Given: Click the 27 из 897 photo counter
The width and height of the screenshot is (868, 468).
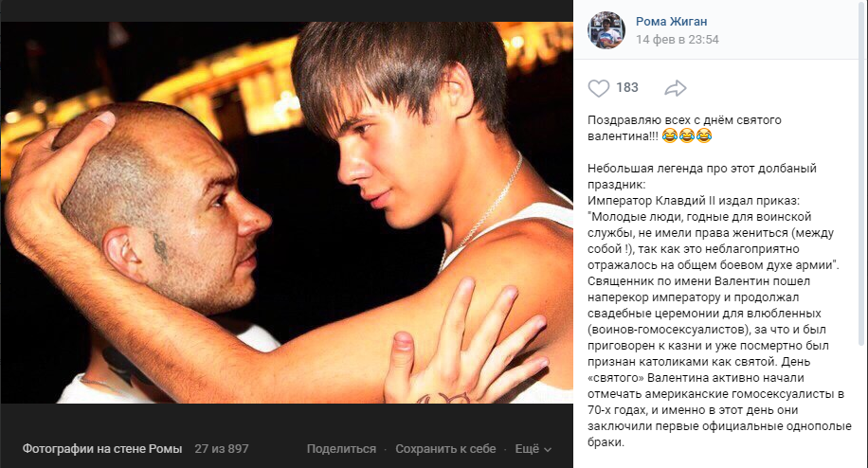Looking at the screenshot, I should (x=222, y=449).
